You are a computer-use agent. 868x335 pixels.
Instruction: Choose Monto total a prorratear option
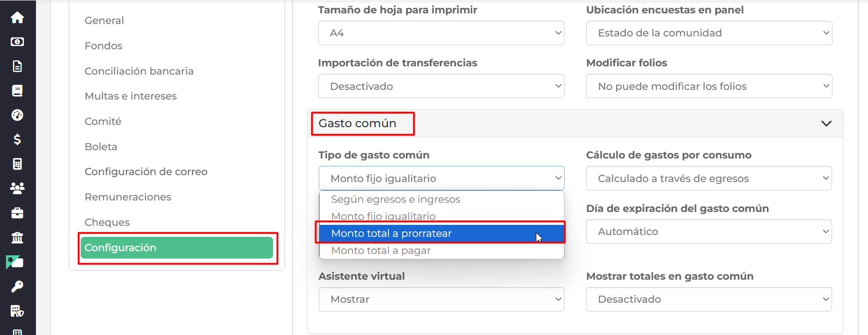pos(441,233)
